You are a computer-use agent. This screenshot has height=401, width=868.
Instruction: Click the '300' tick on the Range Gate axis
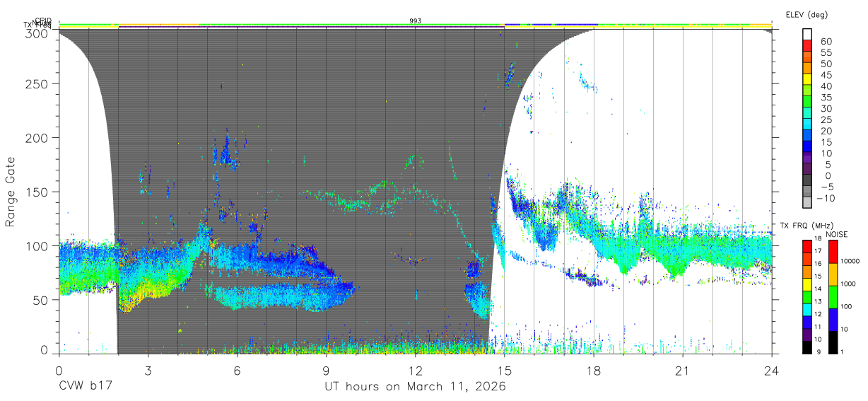click(37, 33)
